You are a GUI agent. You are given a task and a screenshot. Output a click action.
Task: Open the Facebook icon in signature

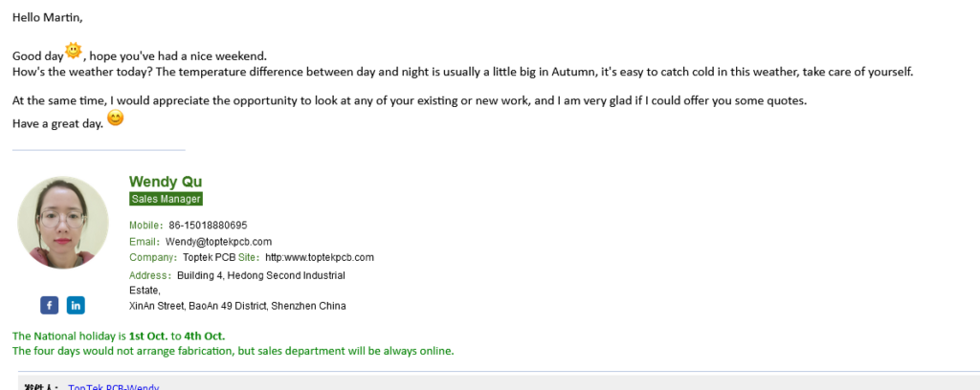tap(50, 305)
